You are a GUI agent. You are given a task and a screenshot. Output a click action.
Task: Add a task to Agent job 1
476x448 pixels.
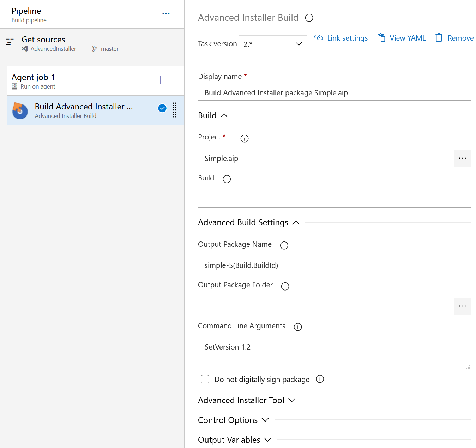(161, 80)
